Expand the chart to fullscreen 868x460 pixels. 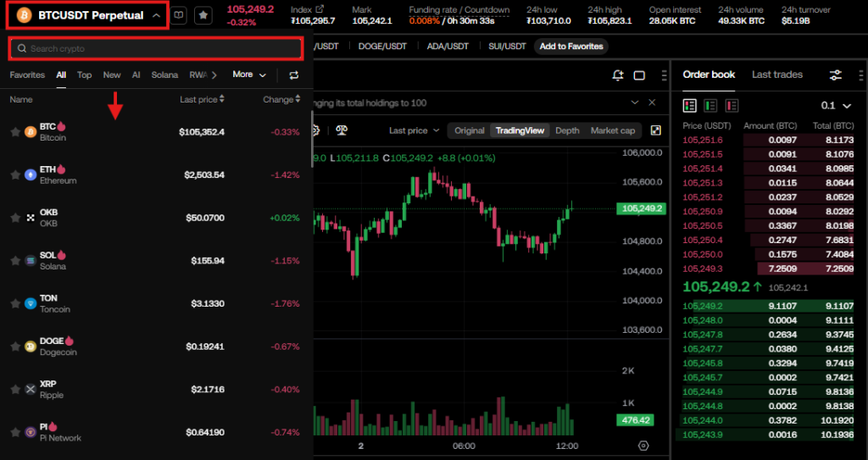pyautogui.click(x=656, y=130)
